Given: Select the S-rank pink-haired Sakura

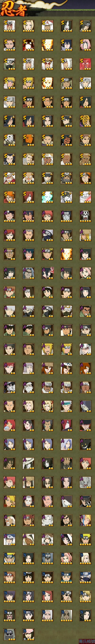Looking at the screenshot, I should pyautogui.click(x=85, y=45).
